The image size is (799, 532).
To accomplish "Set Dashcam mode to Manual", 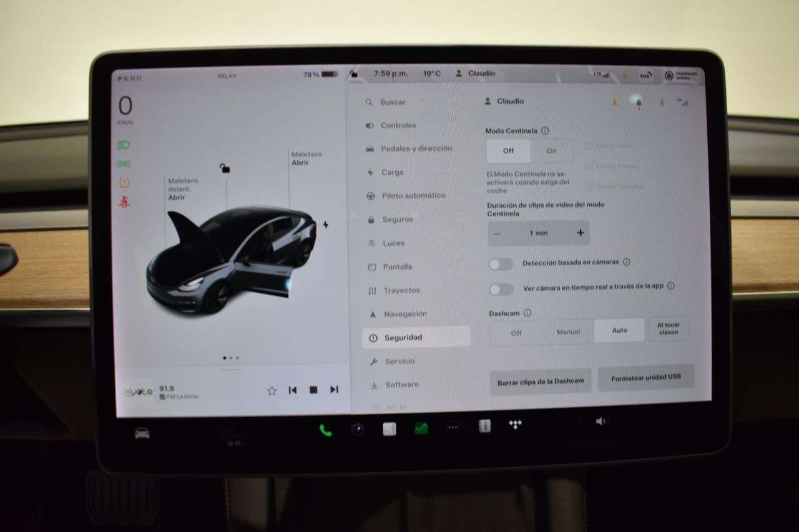I will tap(569, 331).
